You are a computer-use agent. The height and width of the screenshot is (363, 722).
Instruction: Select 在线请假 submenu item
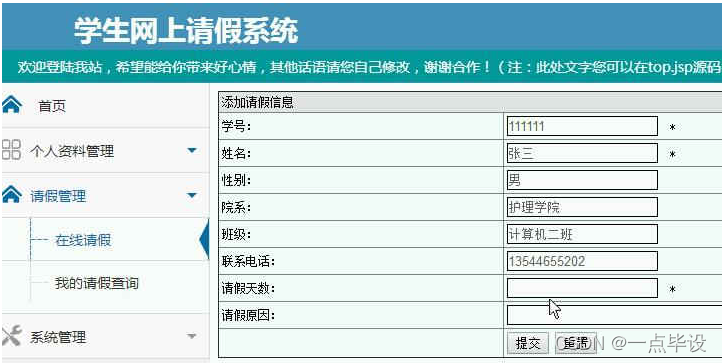(x=83, y=240)
